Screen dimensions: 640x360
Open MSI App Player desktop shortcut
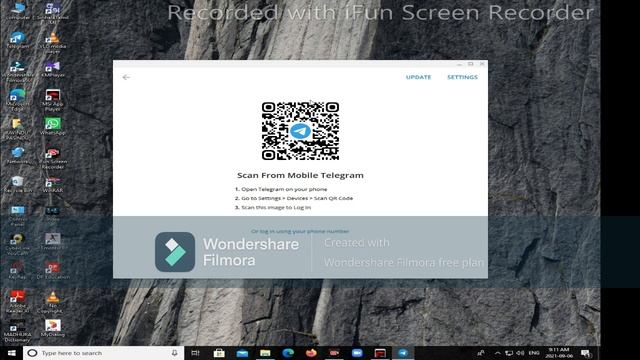click(53, 100)
